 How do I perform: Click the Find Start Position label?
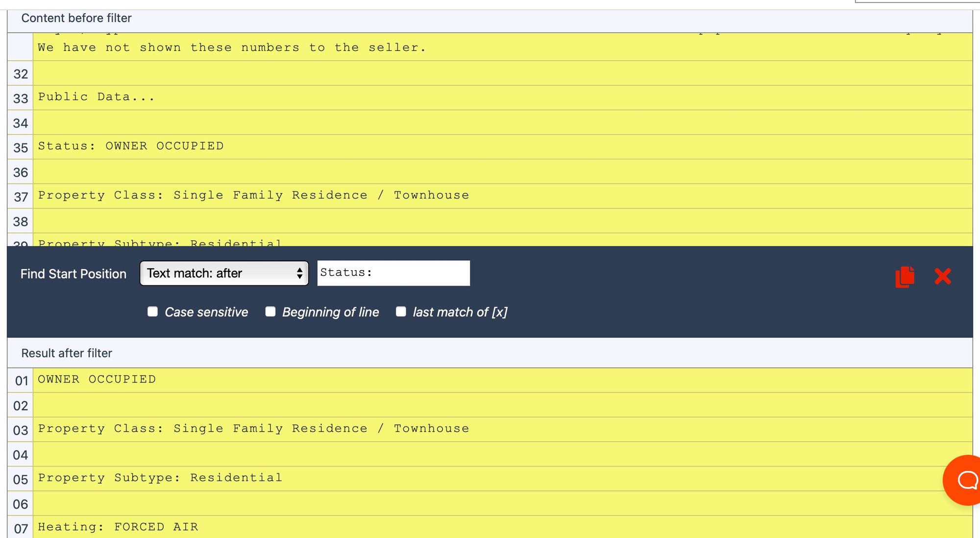[x=73, y=274]
